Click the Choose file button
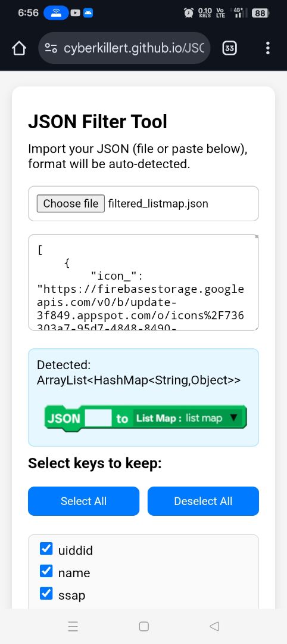Image resolution: width=287 pixels, height=644 pixels. 70,203
